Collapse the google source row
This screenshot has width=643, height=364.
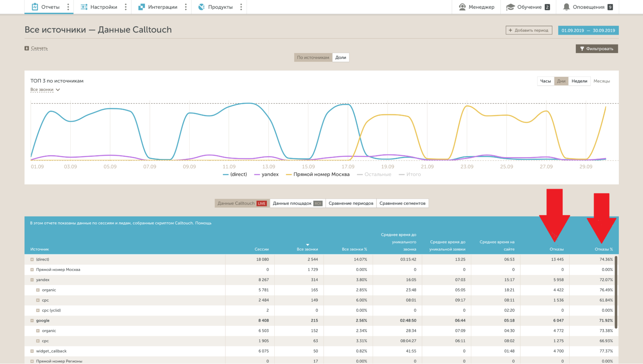point(32,321)
